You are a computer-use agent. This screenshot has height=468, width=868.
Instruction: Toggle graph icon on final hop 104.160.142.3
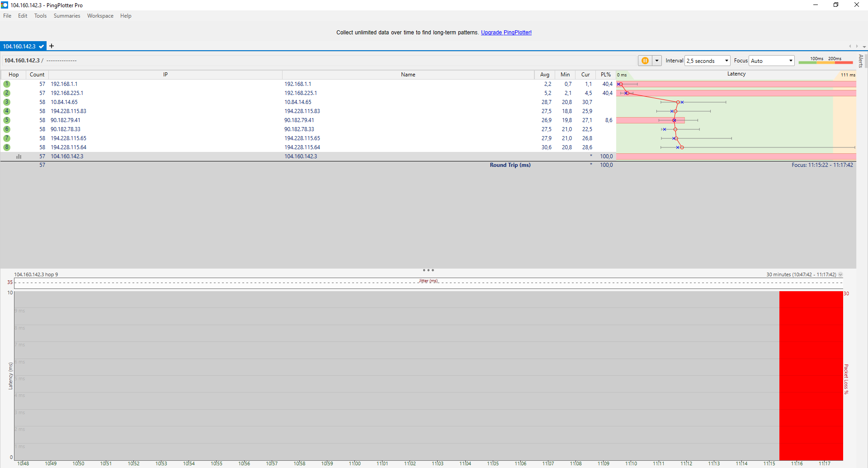[19, 156]
